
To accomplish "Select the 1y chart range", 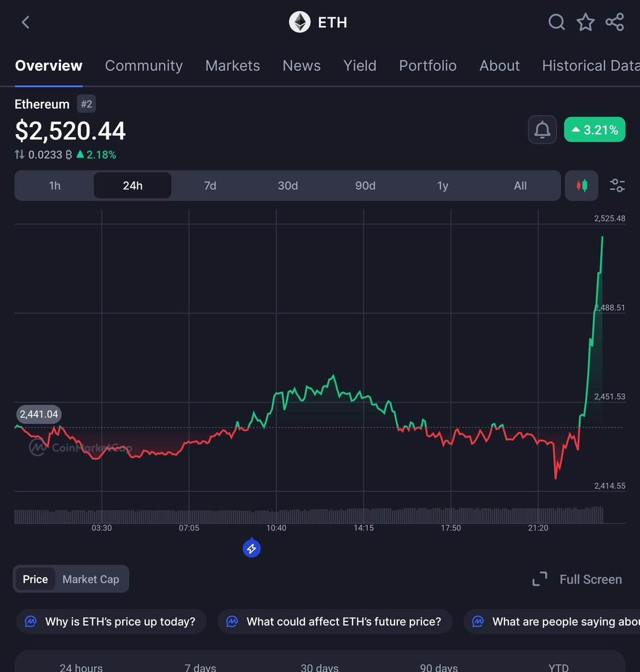I will click(443, 185).
